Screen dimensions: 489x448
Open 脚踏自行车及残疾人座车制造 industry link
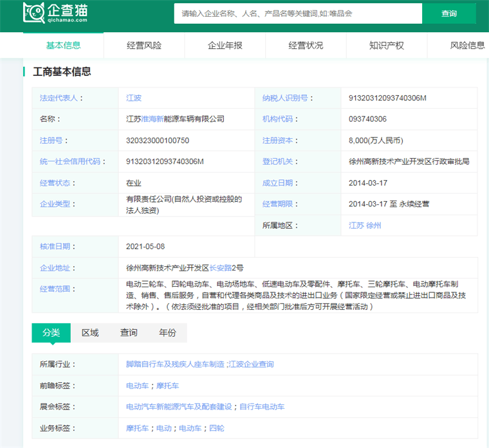click(x=175, y=364)
